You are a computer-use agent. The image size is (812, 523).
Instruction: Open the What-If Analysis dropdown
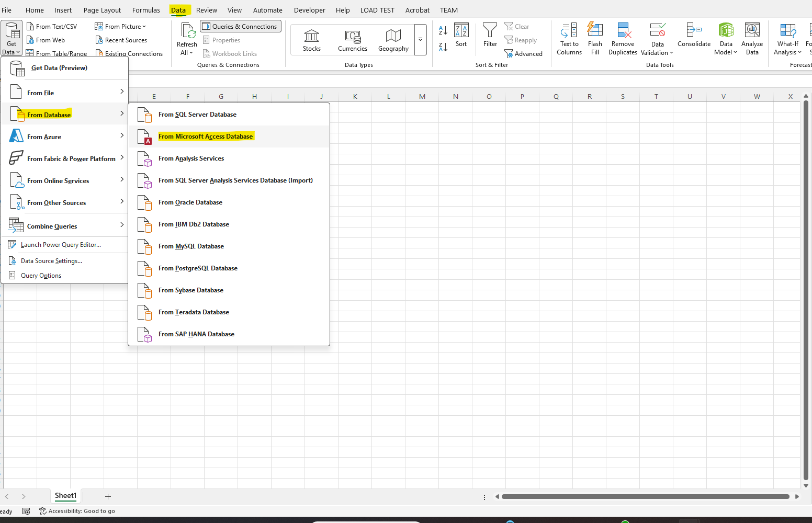[x=787, y=49]
